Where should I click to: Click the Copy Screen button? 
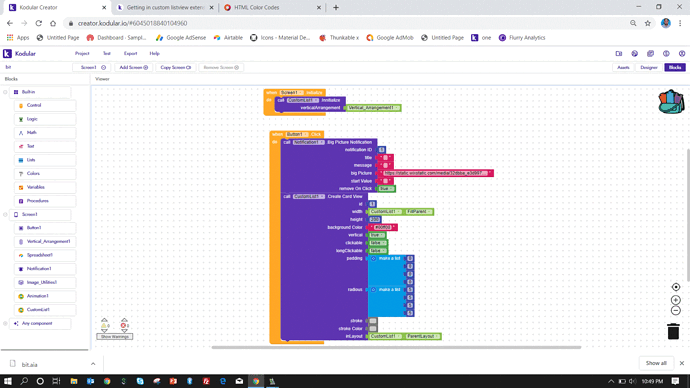pos(176,68)
